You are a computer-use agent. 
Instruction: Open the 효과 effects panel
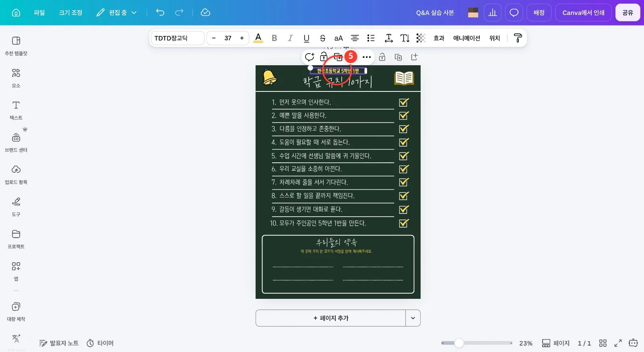click(x=439, y=38)
